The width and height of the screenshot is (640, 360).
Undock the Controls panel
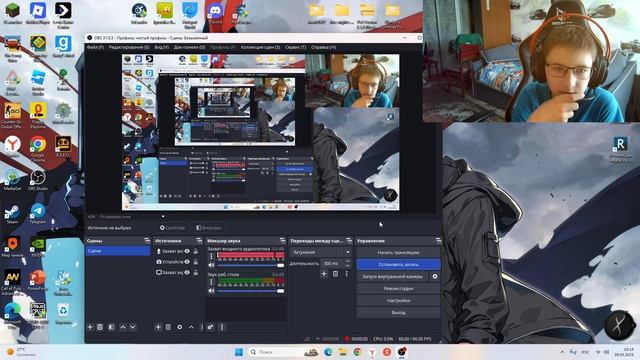438,241
